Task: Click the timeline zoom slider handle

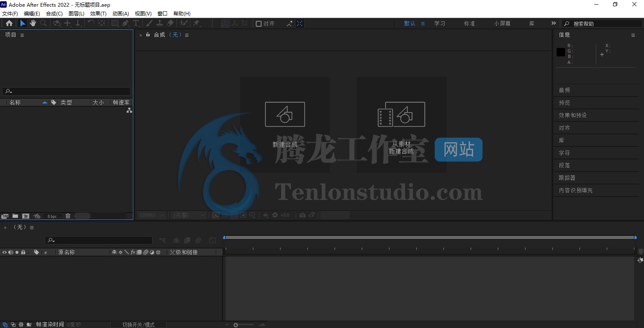Action: coord(236,325)
